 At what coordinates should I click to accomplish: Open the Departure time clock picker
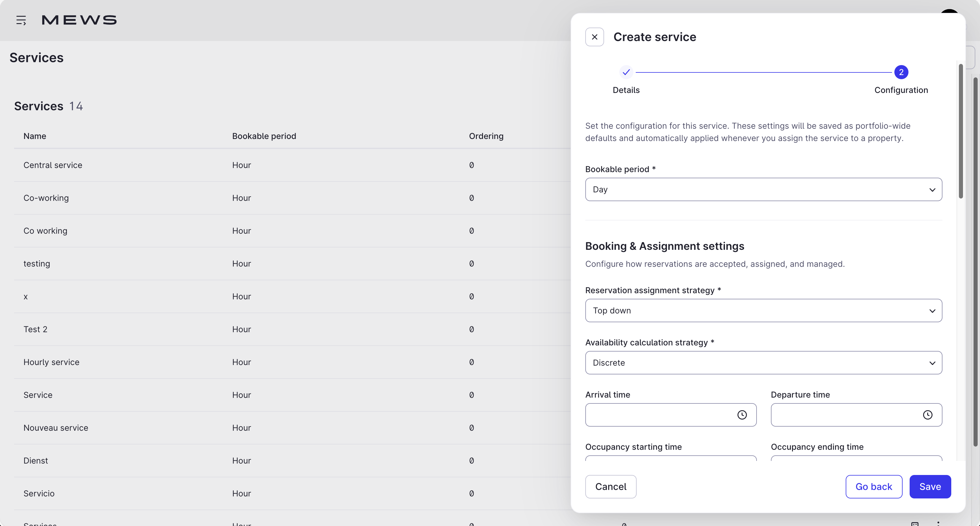click(x=928, y=415)
